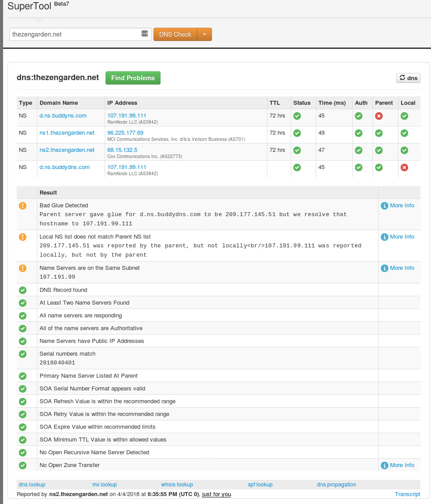Screen dimensions: 431x504
Task: Click the green check beside Serial numbers match
Action: click(22, 354)
